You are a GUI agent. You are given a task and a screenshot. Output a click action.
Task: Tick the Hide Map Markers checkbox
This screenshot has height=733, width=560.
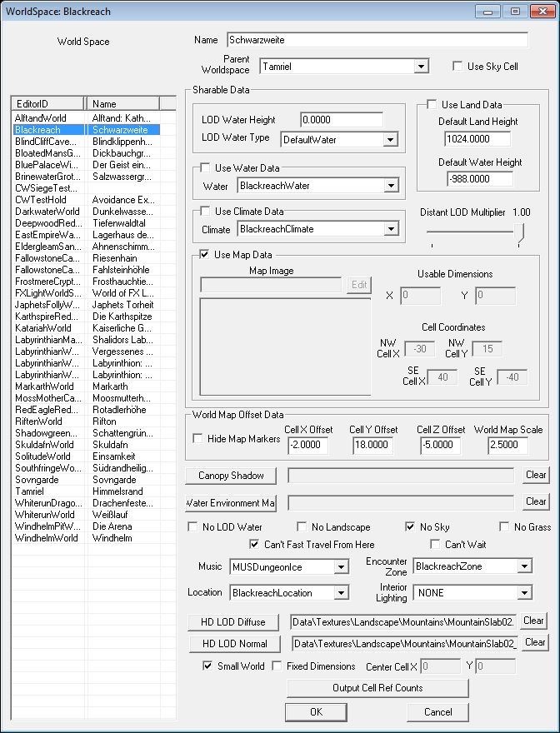coord(197,438)
